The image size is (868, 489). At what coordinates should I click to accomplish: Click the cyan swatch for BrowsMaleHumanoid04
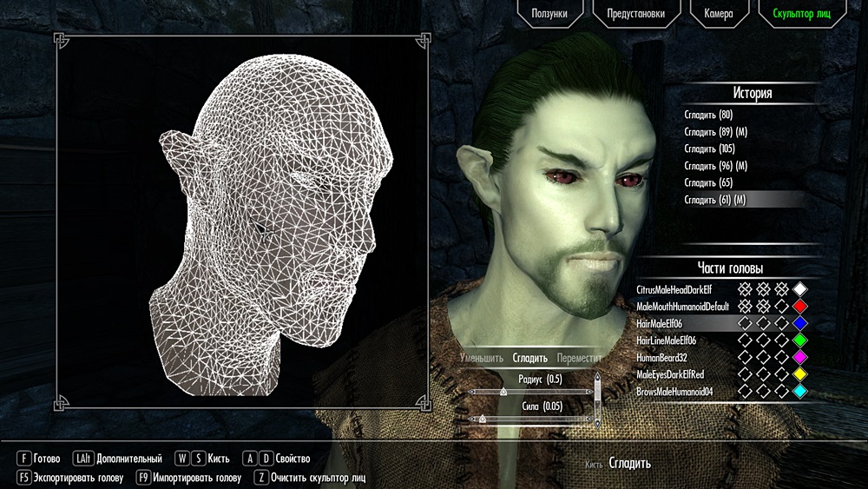800,392
